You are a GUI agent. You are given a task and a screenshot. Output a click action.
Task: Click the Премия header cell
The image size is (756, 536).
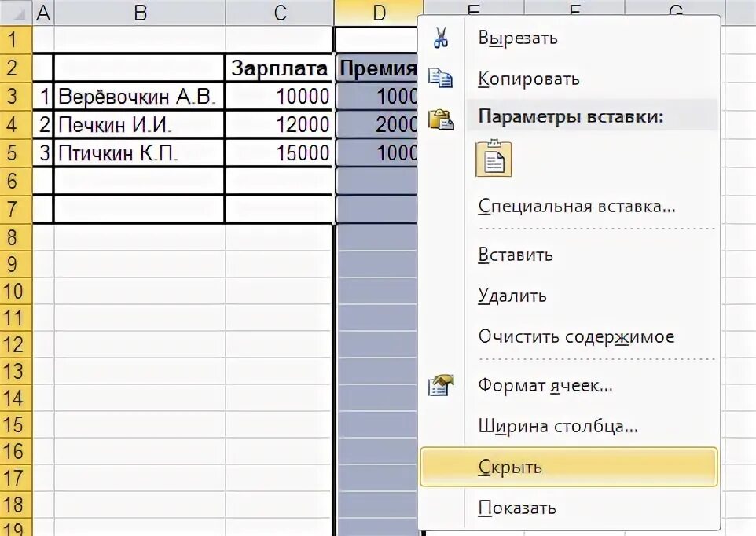(377, 68)
